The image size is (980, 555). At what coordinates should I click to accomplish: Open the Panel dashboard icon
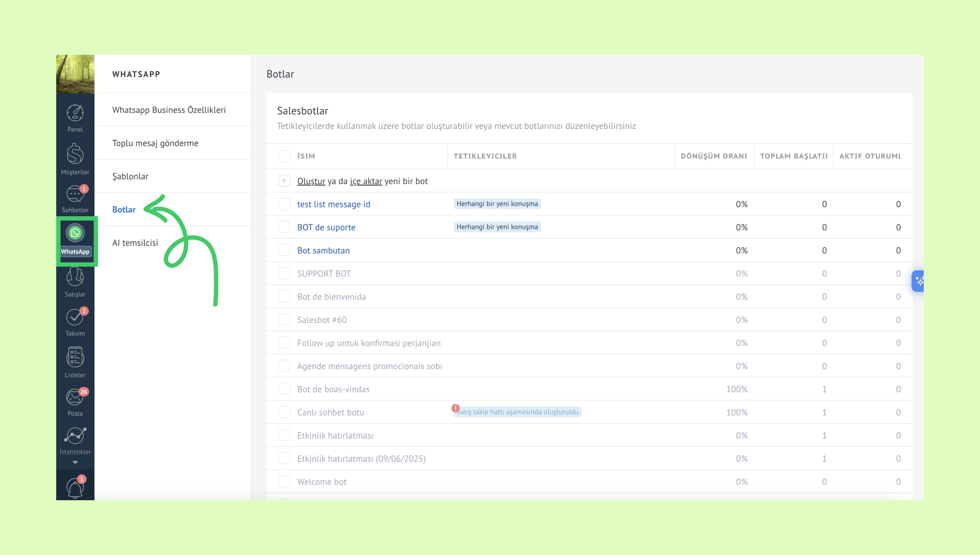(75, 113)
